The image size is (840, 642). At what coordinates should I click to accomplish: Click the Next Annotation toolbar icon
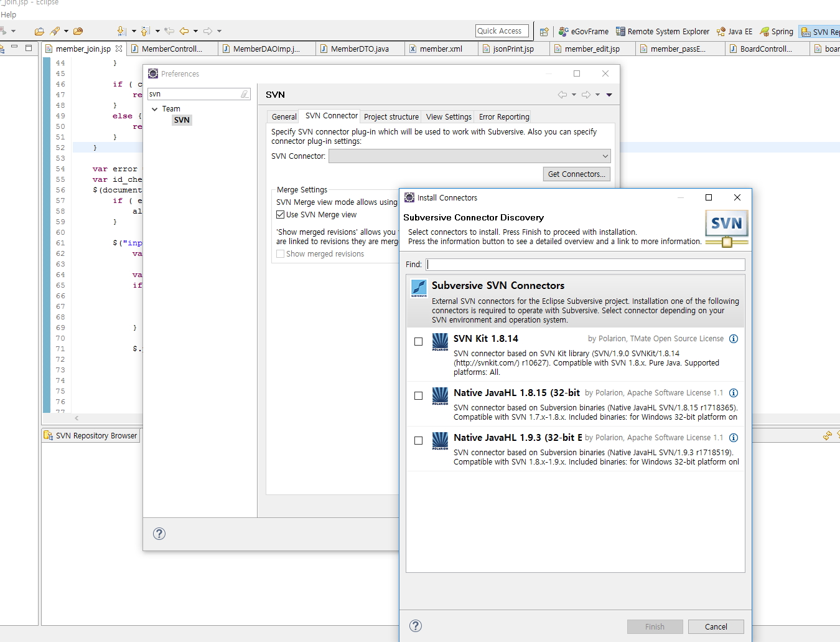[x=121, y=31]
